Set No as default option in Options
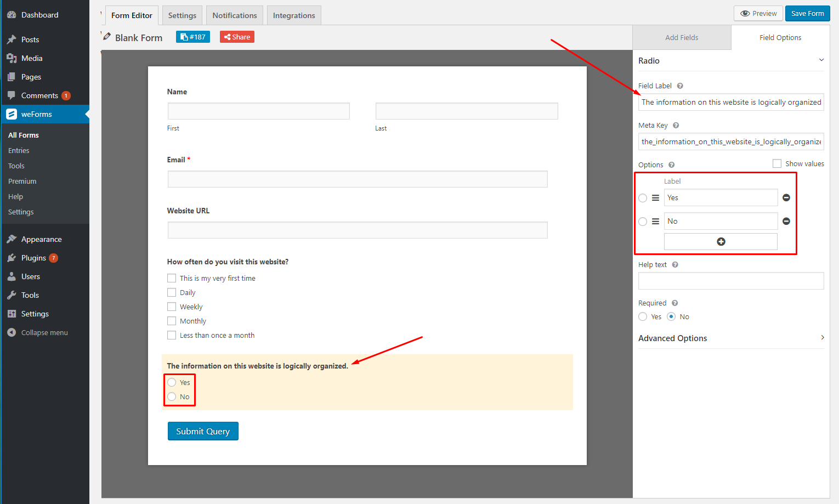The image size is (839, 504). (x=643, y=222)
